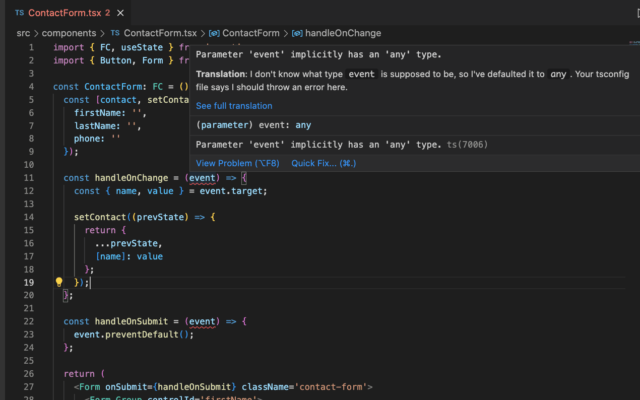Viewport: 640px width, 400px height.
Task: Click line number 11 in gutter
Action: pyautogui.click(x=29, y=178)
